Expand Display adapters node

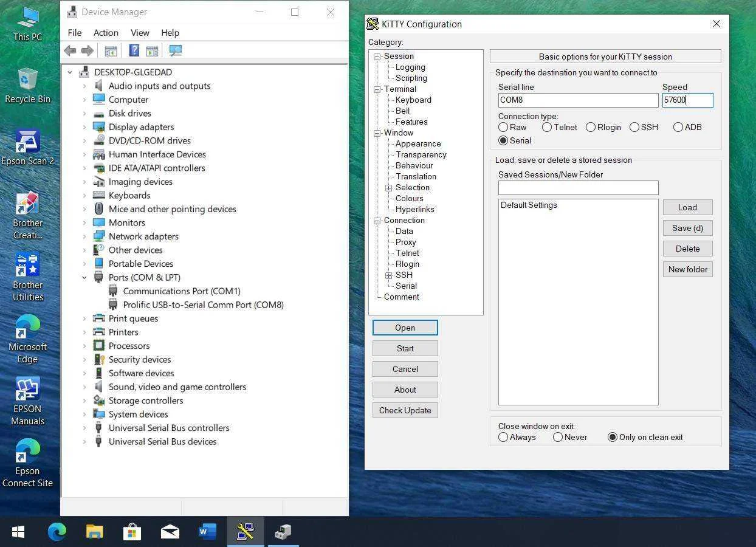pos(84,127)
